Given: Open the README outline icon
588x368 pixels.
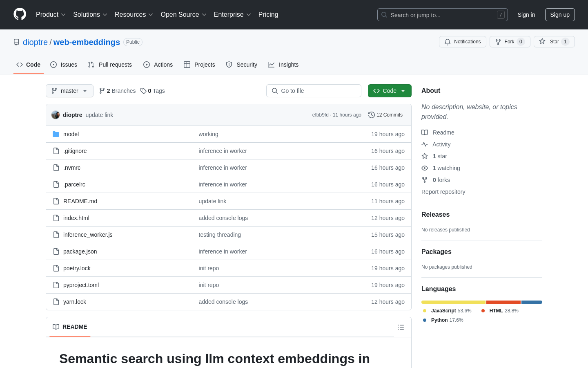Looking at the screenshot, I should [x=401, y=327].
